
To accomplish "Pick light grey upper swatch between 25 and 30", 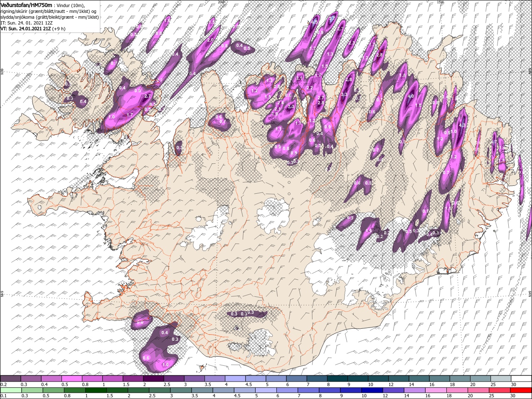I will coord(500,379).
